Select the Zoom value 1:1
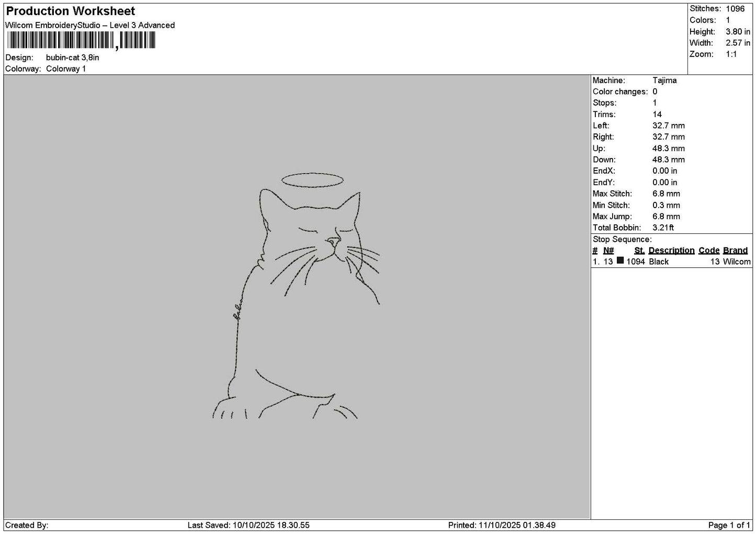The width and height of the screenshot is (756, 534). pyautogui.click(x=731, y=54)
